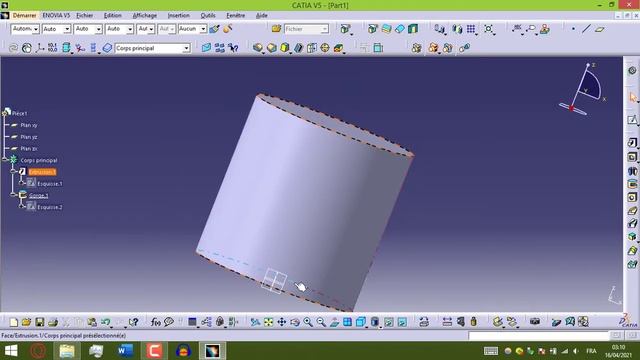The image size is (640, 360).
Task: Click the blue four-pane multi-view icon
Action: (347, 322)
